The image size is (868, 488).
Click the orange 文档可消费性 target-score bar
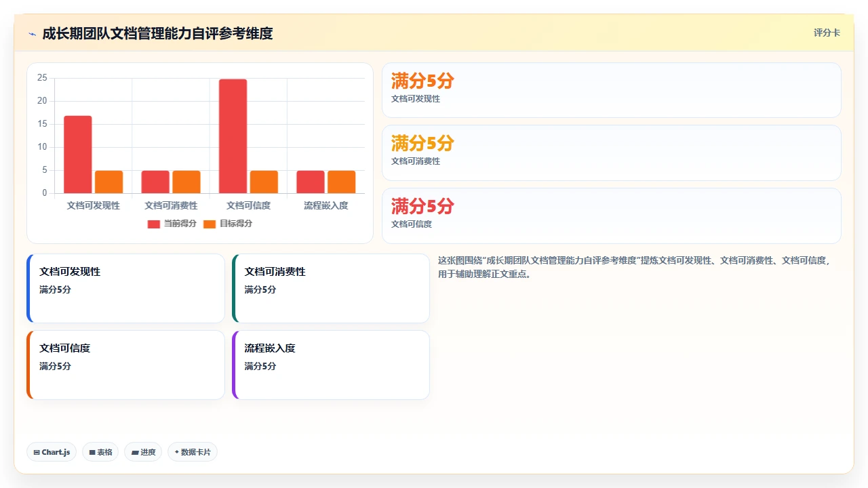pos(186,182)
